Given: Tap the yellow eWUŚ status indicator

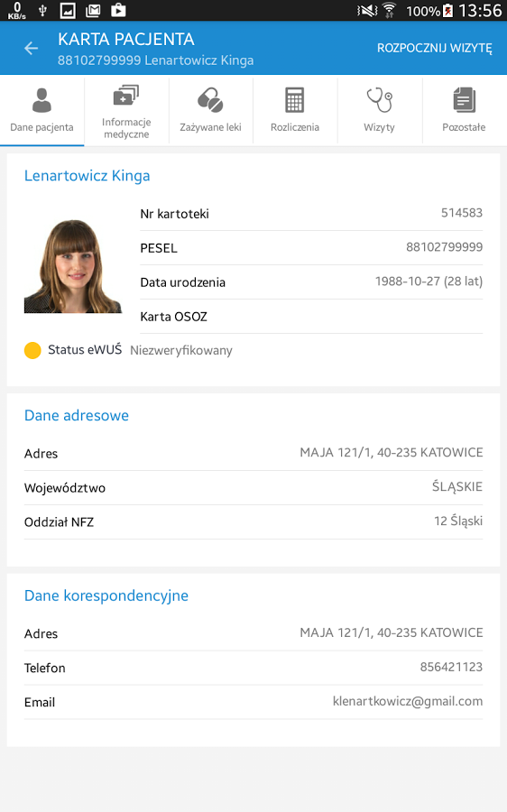Looking at the screenshot, I should [x=32, y=351].
